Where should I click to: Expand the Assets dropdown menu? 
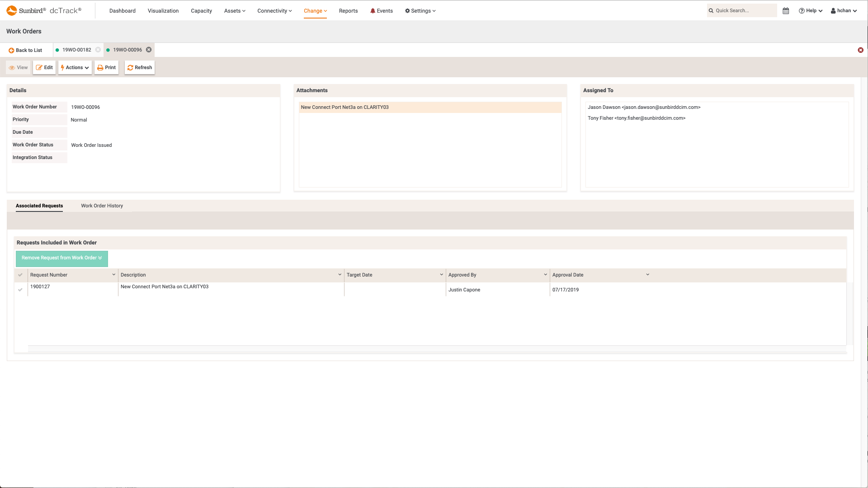point(234,10)
